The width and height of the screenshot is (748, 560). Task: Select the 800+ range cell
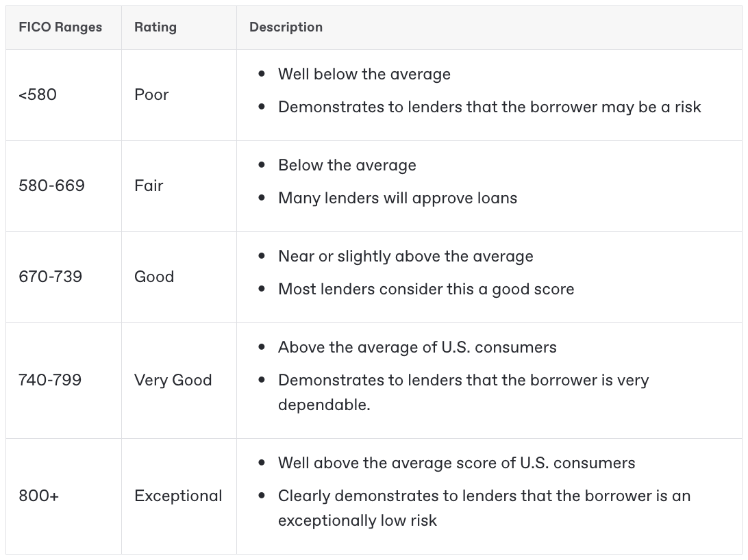[38, 496]
